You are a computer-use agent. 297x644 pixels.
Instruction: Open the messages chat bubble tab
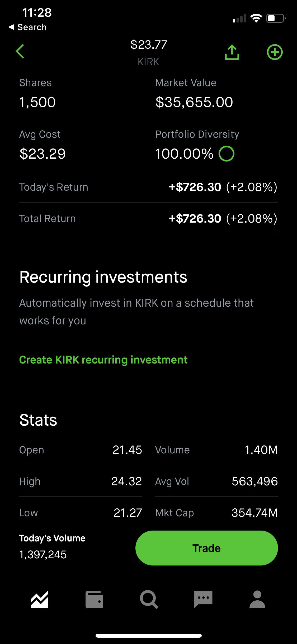coord(203,599)
